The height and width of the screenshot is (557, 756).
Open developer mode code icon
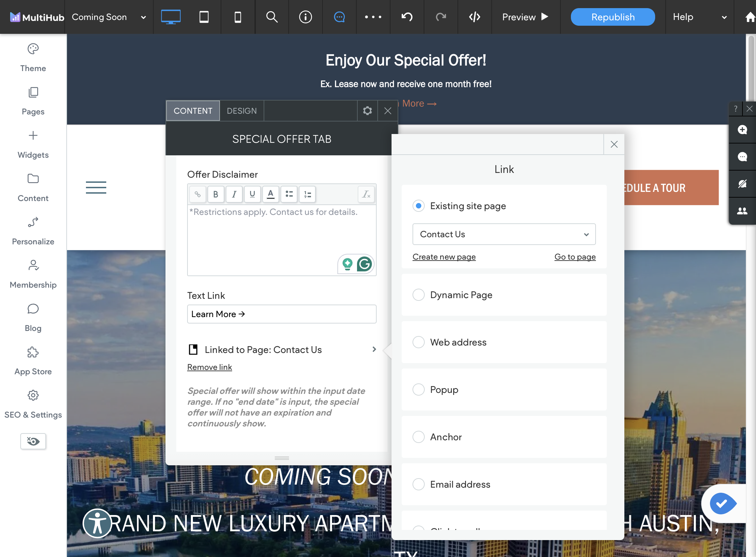pos(475,17)
